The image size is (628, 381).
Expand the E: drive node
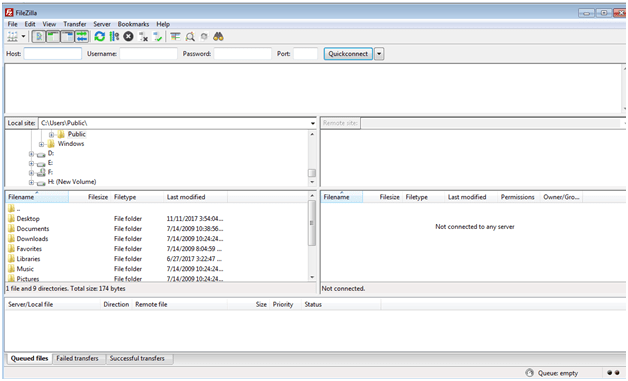click(31, 163)
